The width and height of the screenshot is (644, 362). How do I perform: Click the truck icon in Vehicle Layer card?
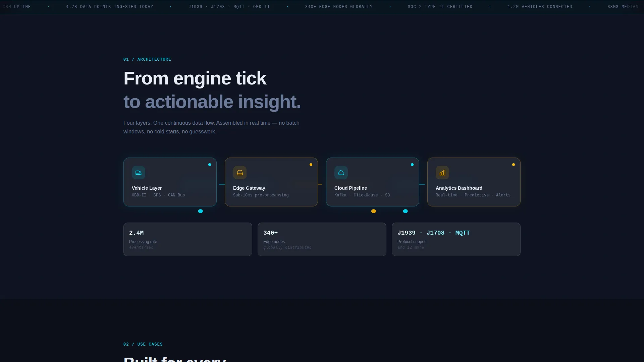point(139,173)
